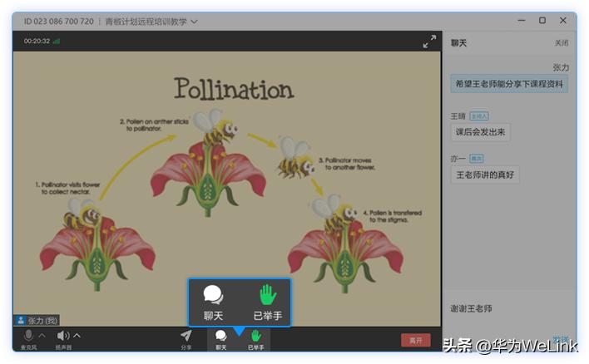
Task: Click the enlarged chat bubble icon
Action: 213,295
